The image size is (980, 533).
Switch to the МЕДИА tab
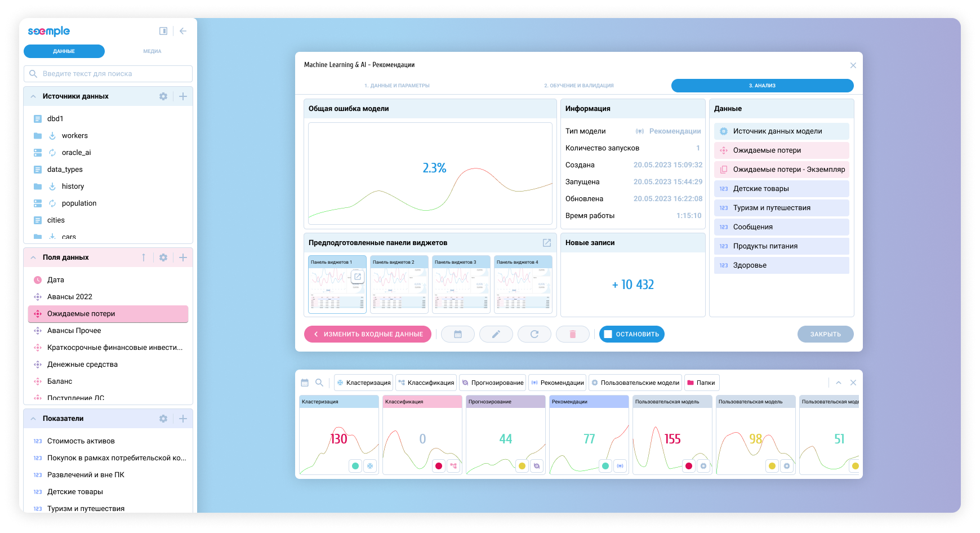click(x=152, y=51)
